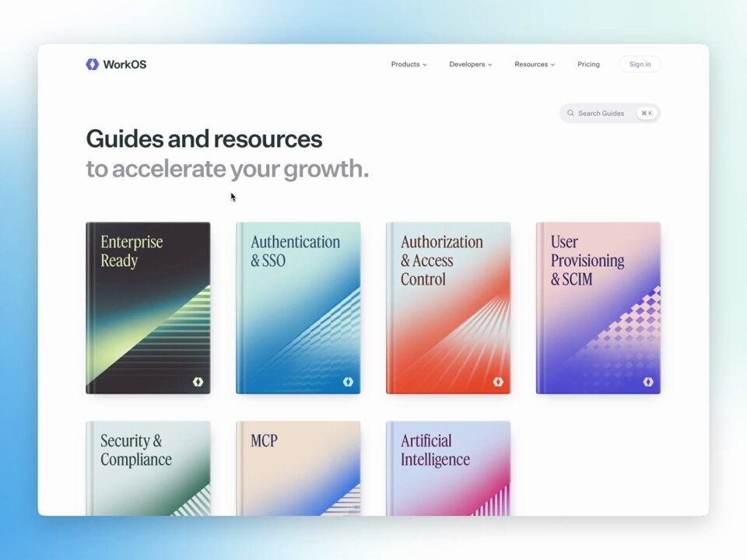The image size is (747, 560).
Task: Click the WorkOS logo icon
Action: coord(93,65)
